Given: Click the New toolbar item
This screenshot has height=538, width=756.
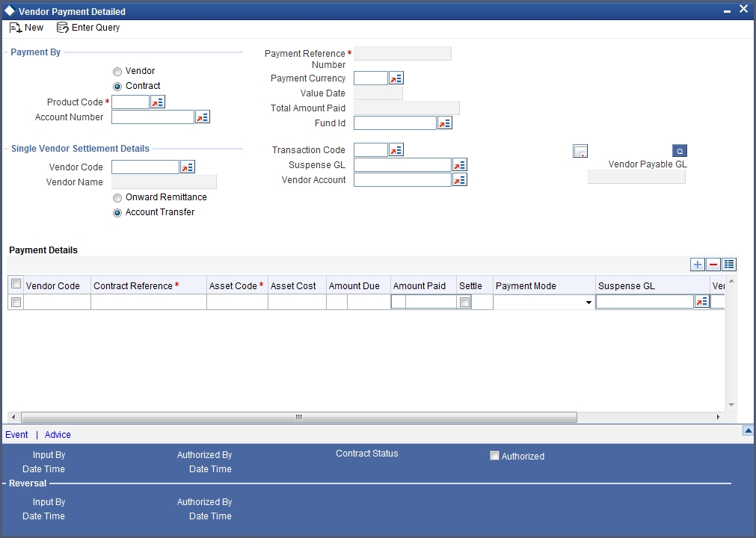Looking at the screenshot, I should coord(26,27).
